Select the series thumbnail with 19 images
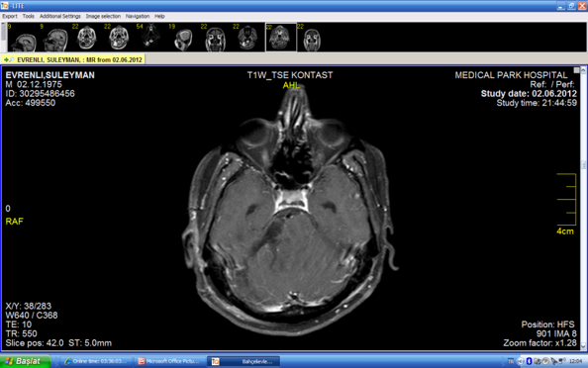 coord(183,38)
